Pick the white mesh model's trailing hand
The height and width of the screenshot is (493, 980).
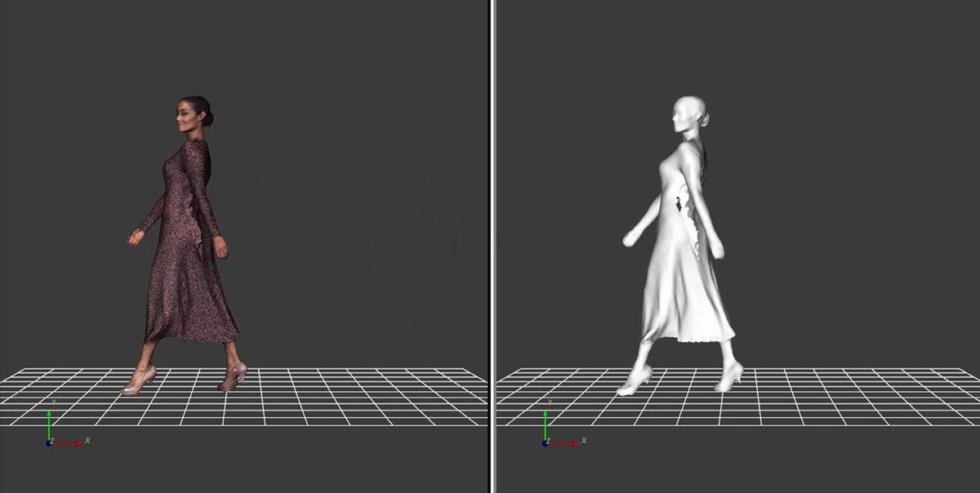(716, 250)
